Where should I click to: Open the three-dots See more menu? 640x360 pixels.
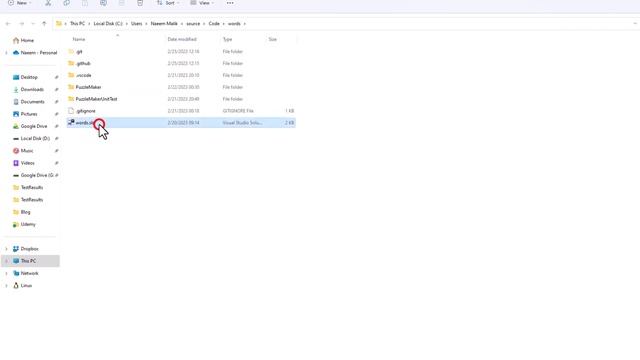[230, 3]
